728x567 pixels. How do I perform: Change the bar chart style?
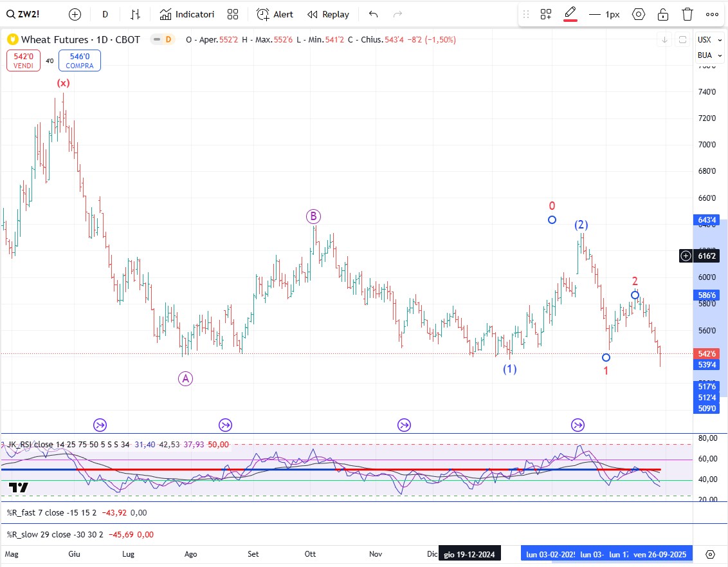pos(135,14)
